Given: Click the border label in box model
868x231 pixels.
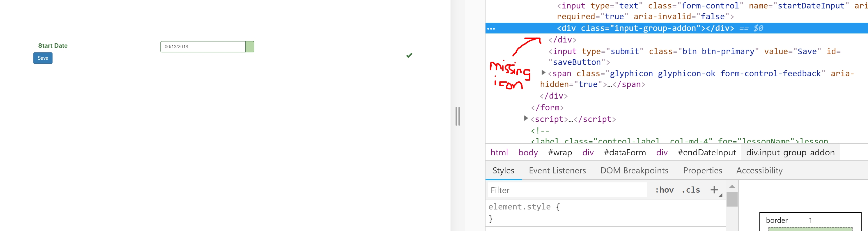Looking at the screenshot, I should click(x=777, y=220).
